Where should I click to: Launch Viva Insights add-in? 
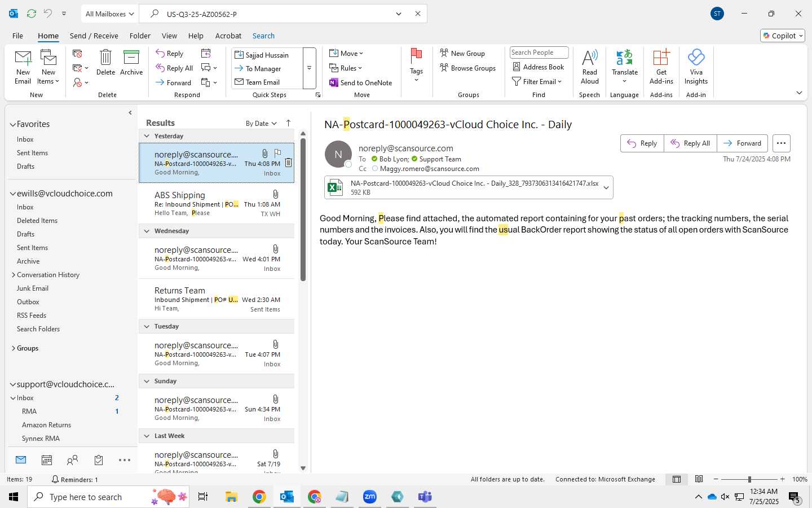(696, 67)
